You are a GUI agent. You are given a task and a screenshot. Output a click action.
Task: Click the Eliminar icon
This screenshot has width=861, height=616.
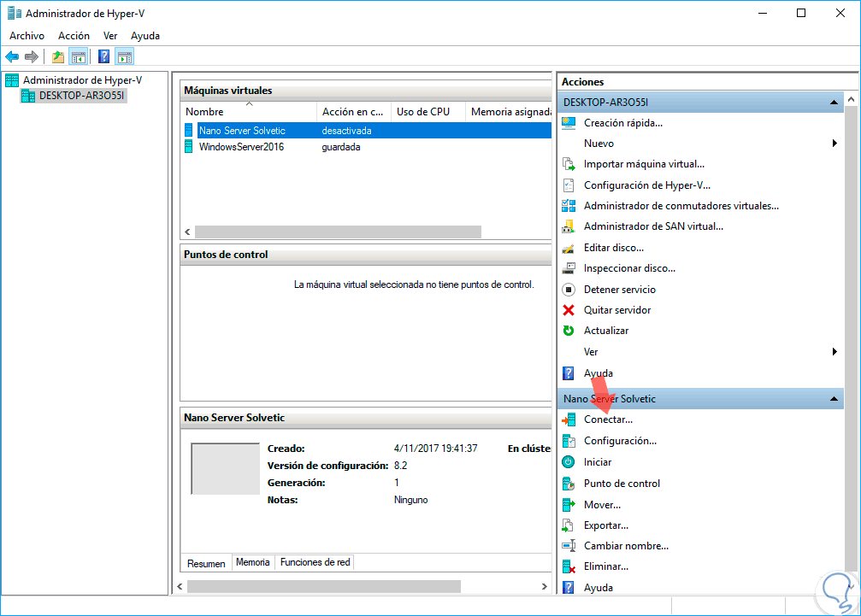tap(569, 566)
